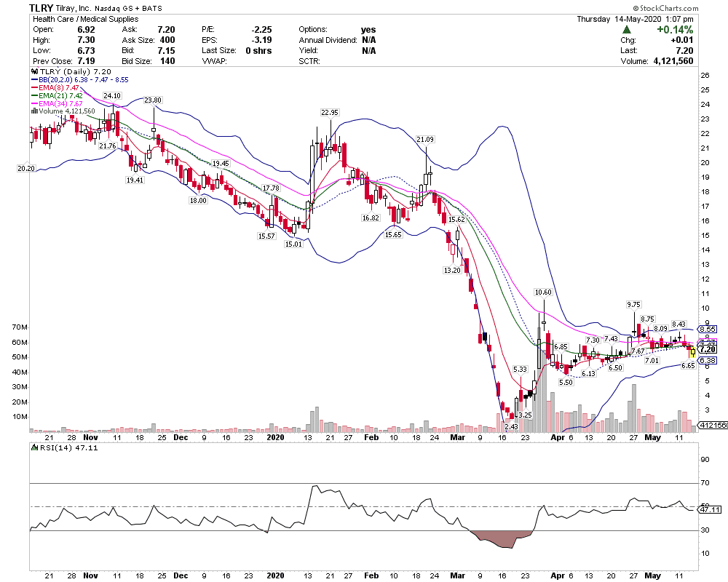Viewport: 728px width, 582px height.
Task: Click the StockCharts.com copyright label
Action: pos(665,8)
